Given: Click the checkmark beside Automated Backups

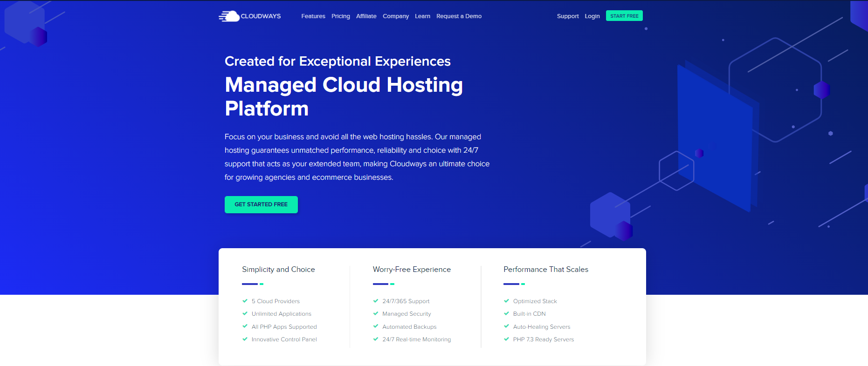Looking at the screenshot, I should [x=376, y=326].
